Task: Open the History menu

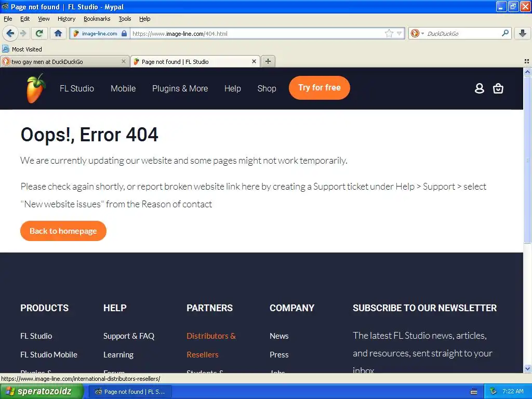Action: click(66, 19)
